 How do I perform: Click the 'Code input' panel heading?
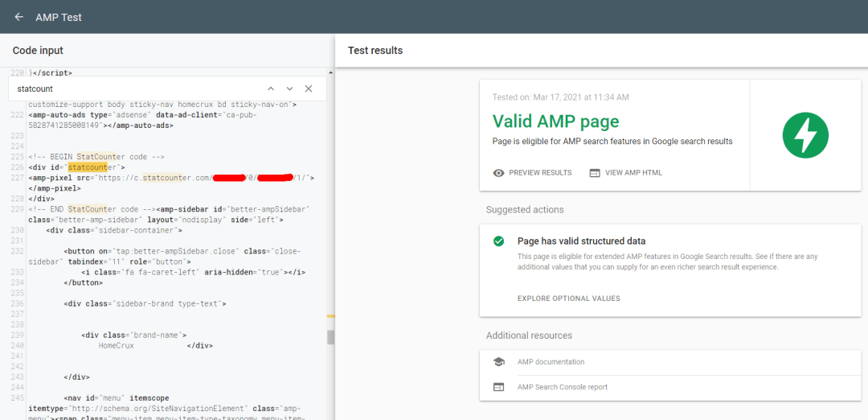click(x=38, y=51)
